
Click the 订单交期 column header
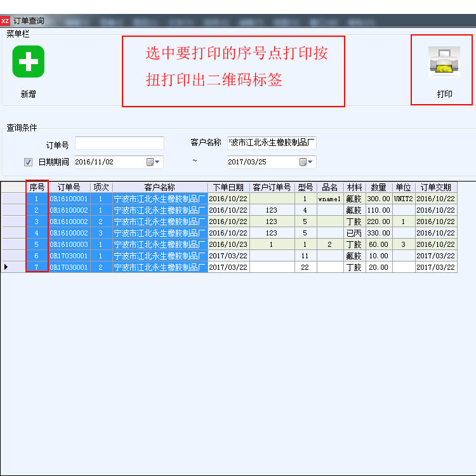click(x=436, y=187)
